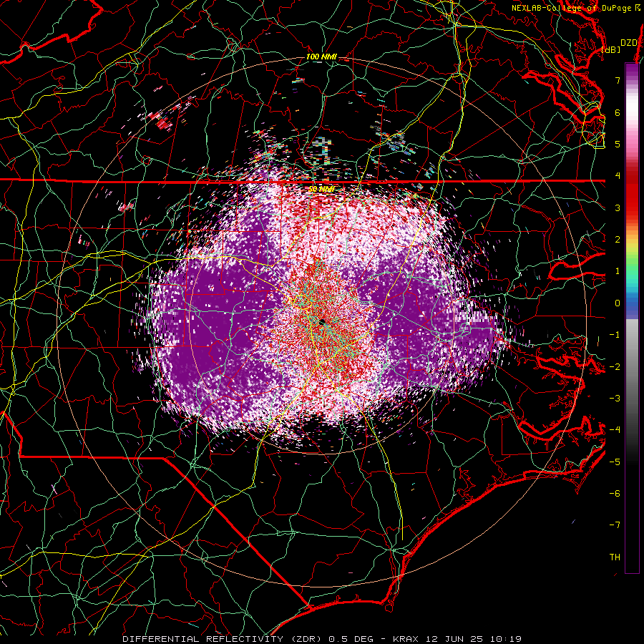Click the "-3" value on the color scale
Viewport: 644px width, 644px height.
(615, 398)
